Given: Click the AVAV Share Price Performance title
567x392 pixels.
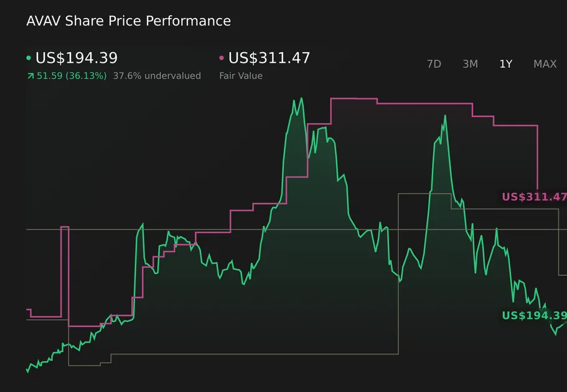Looking at the screenshot, I should [128, 21].
